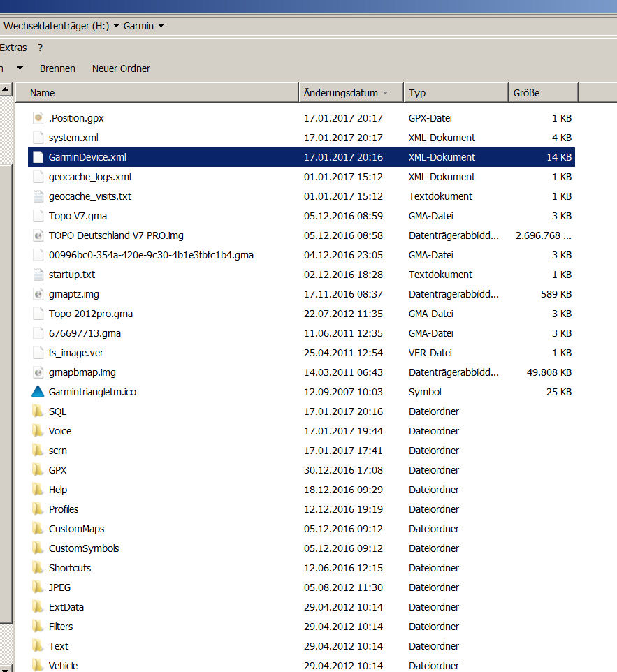
Task: Open the ? help menu
Action: point(40,48)
